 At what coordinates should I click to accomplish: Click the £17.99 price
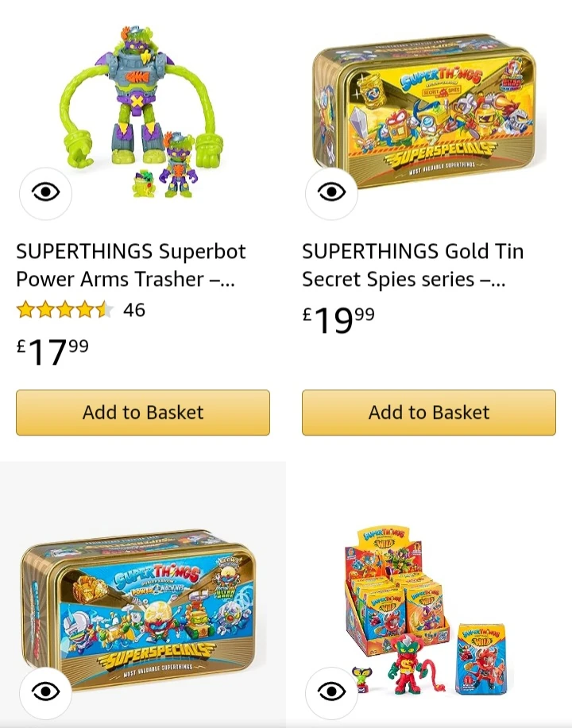click(53, 351)
